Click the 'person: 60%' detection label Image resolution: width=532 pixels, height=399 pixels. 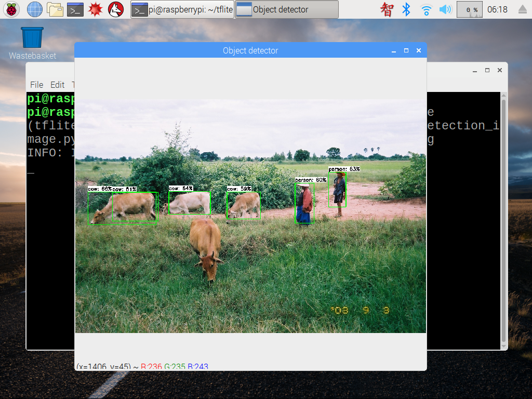tap(311, 180)
